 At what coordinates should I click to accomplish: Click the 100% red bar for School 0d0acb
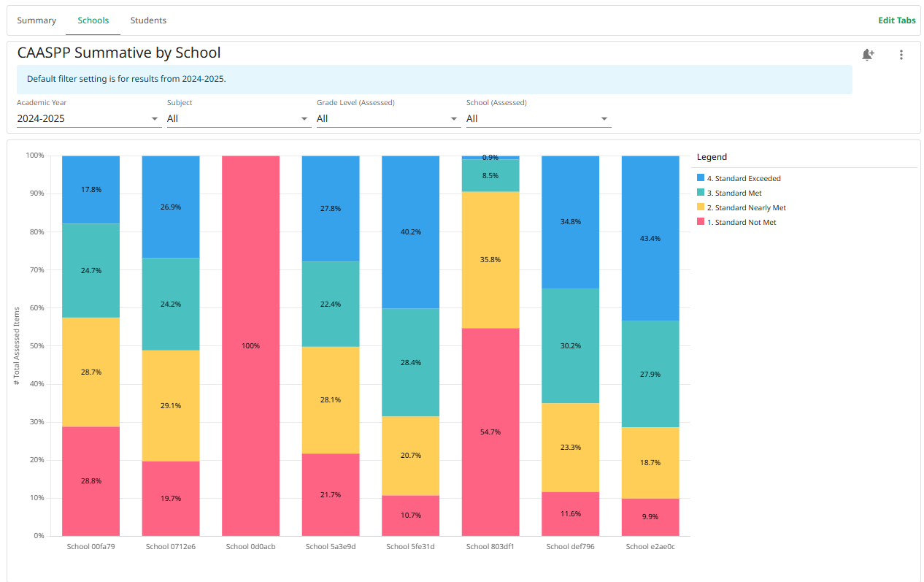(x=250, y=345)
